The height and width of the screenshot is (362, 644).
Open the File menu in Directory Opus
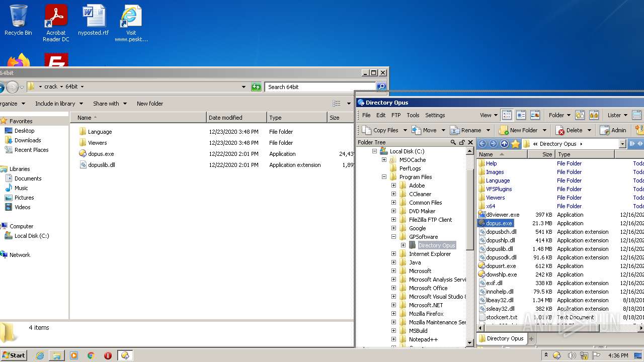366,115
